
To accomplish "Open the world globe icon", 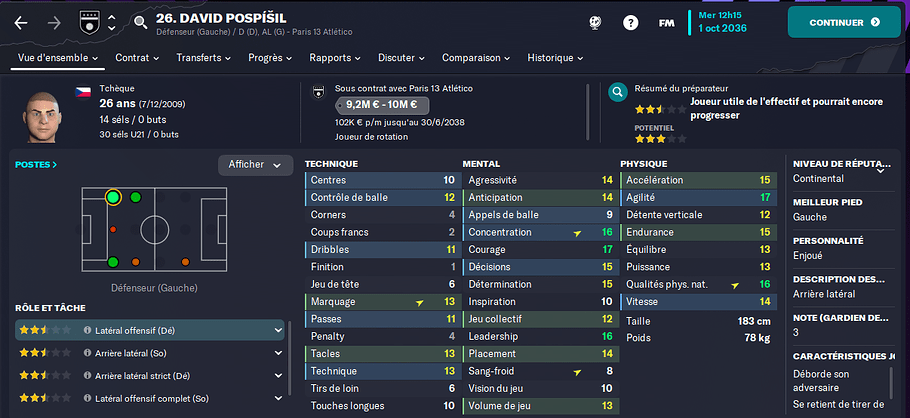I will click(x=595, y=23).
